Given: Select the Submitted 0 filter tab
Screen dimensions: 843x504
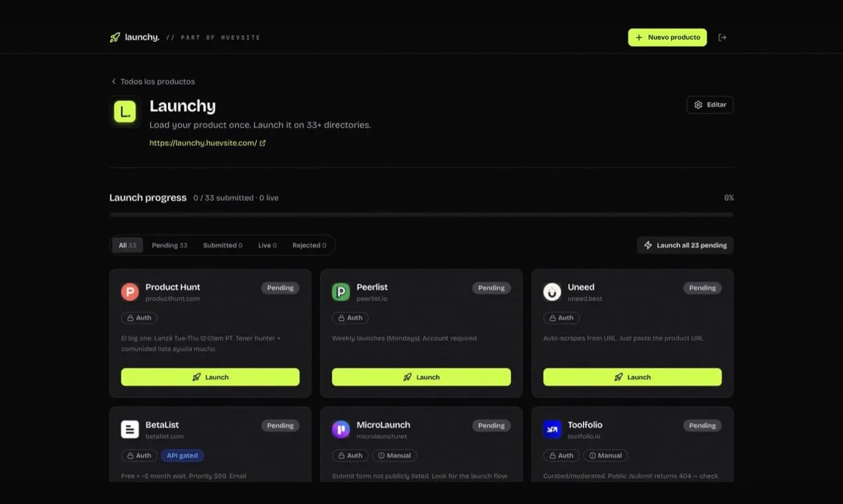Looking at the screenshot, I should click(222, 245).
